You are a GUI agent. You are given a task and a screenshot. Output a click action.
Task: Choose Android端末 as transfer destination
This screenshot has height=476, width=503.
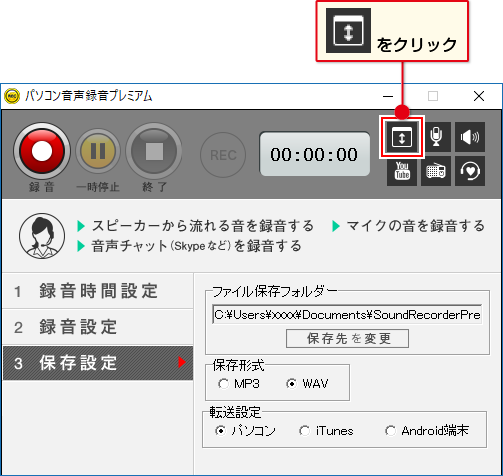(x=427, y=431)
